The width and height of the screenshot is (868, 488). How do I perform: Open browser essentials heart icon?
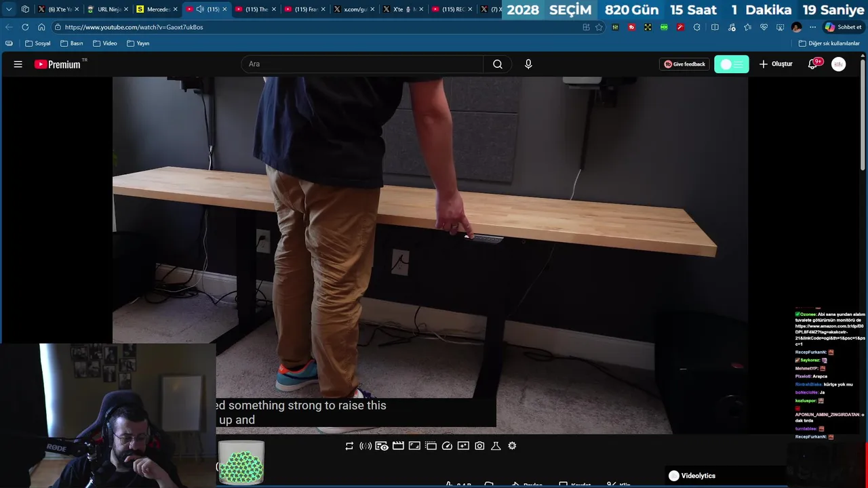tap(764, 27)
